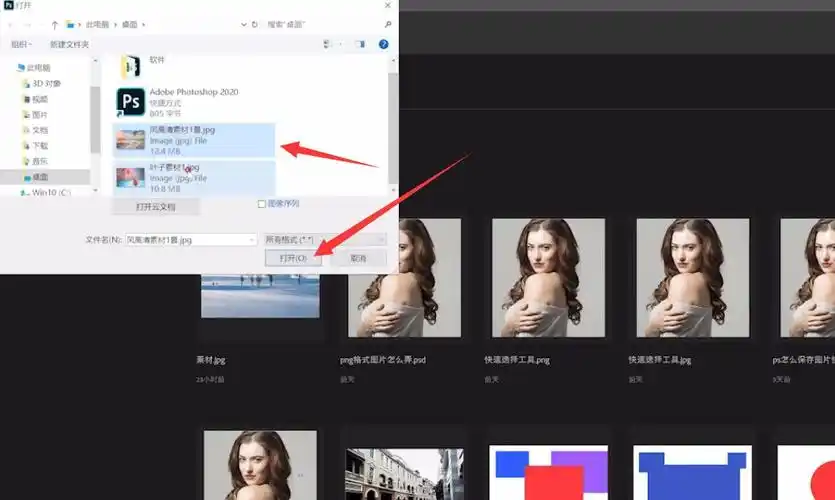
Task: Click the navigation tree scrollbar
Action: click(x=95, y=120)
